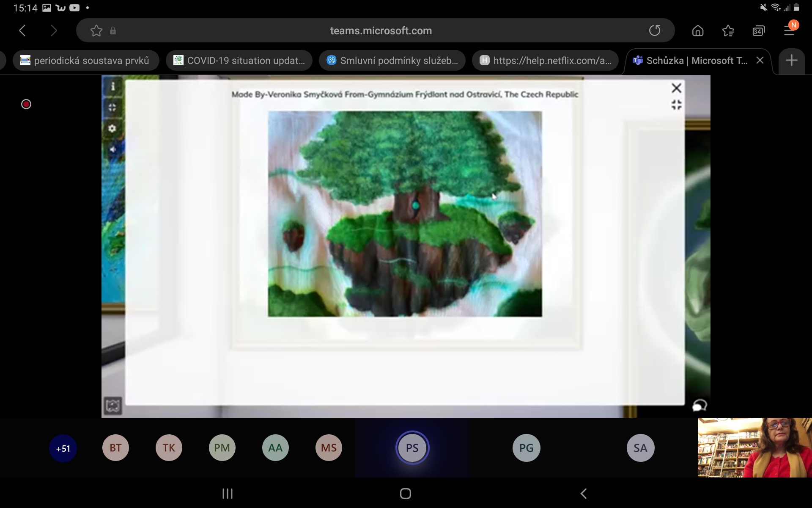812x508 pixels.
Task: Toggle the gallery fullscreen arrows icon
Action: tap(112, 107)
